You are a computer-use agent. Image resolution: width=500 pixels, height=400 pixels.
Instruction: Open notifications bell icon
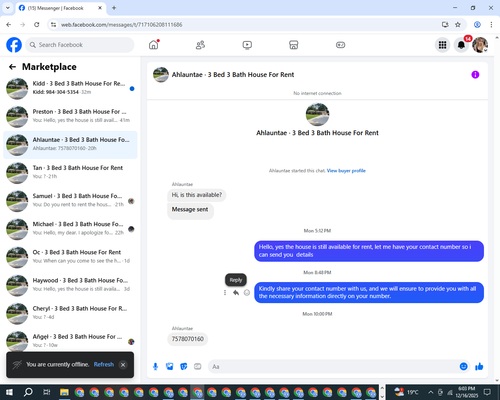coord(461,45)
